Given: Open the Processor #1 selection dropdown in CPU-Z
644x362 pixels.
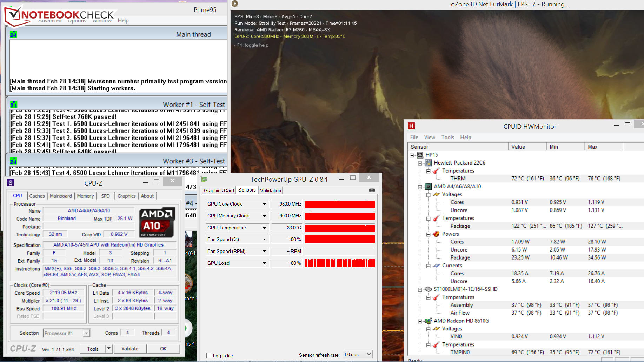Looking at the screenshot, I should coord(86,333).
